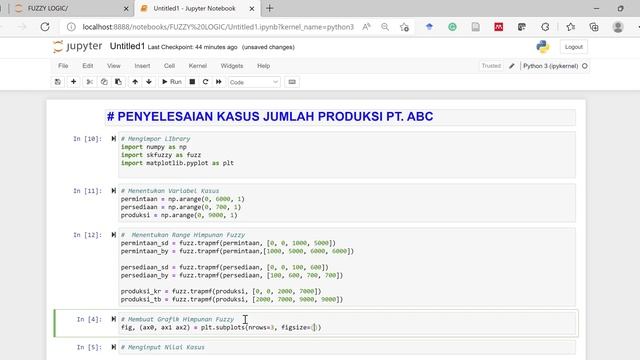Run cell In [10] side icon
This screenshot has width=640, height=360.
pos(113,139)
